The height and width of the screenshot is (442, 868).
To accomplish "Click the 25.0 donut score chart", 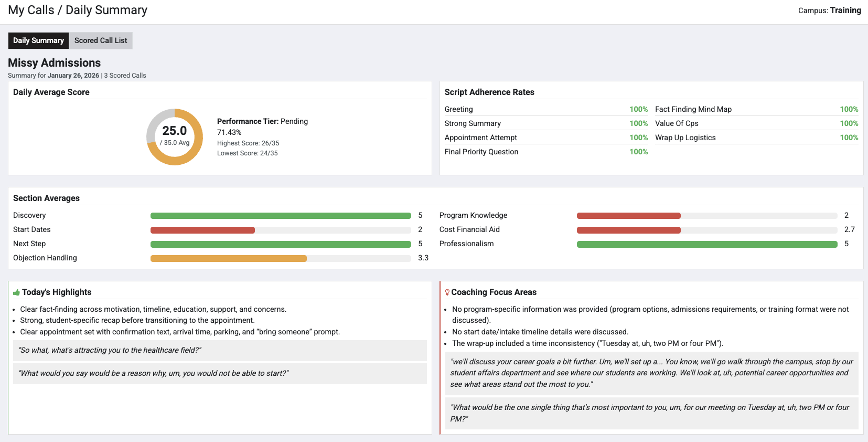I will click(175, 137).
